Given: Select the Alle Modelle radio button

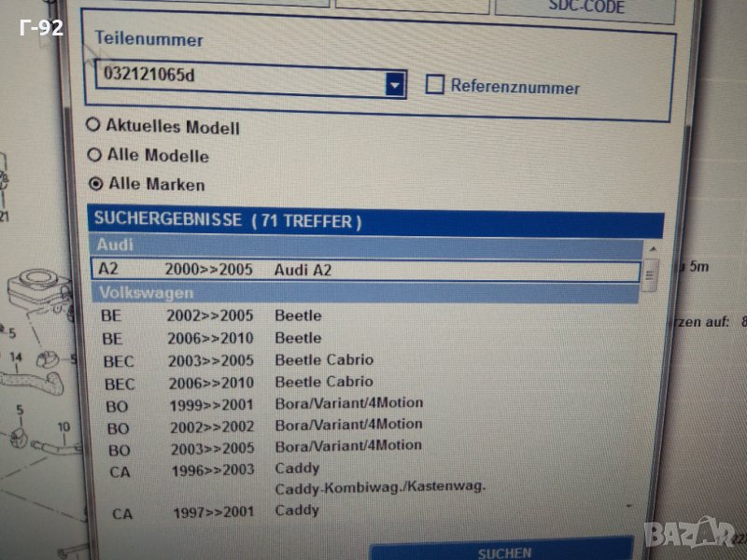Looking at the screenshot, I should coord(93,155).
